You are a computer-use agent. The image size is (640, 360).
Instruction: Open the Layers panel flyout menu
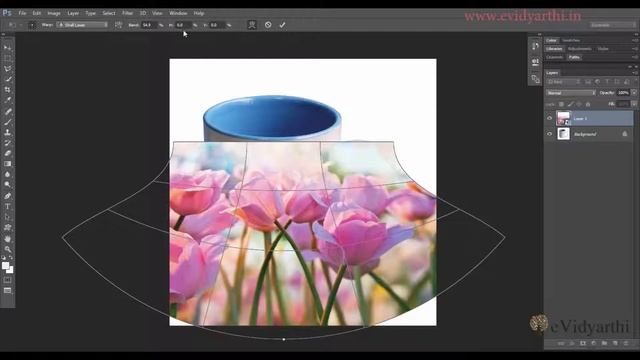635,73
